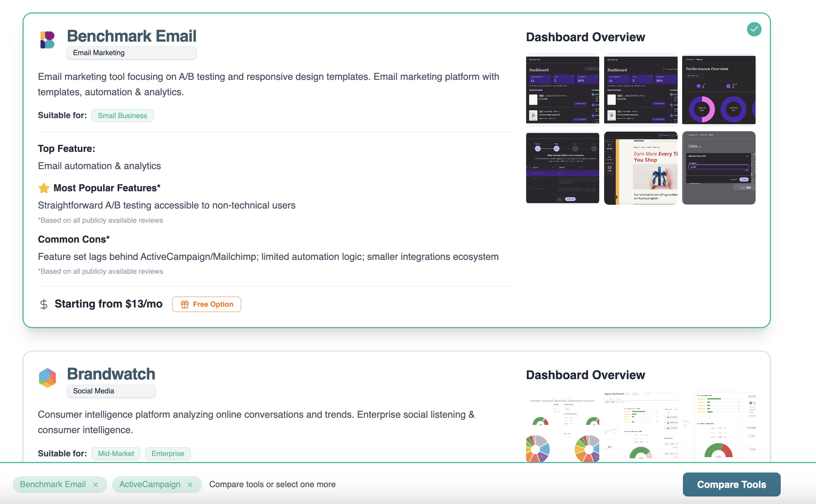Click the Compare Tools button
This screenshot has height=504, width=816.
pos(732,484)
